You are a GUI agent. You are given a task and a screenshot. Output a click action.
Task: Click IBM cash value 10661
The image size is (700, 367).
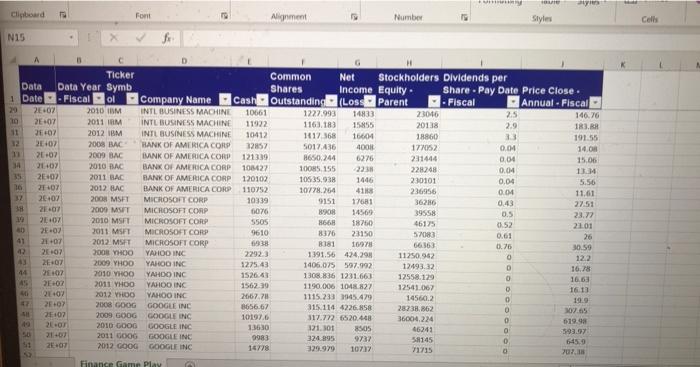coord(256,113)
